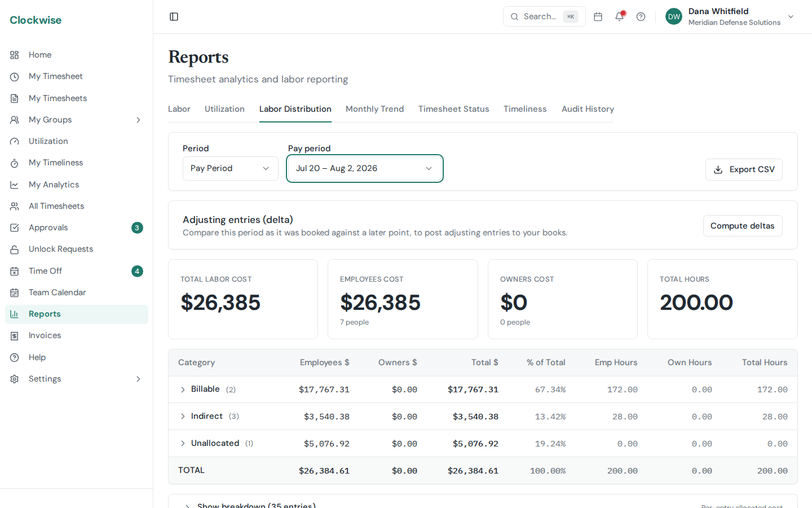Toggle the sidebar collapse icon

[x=174, y=17]
